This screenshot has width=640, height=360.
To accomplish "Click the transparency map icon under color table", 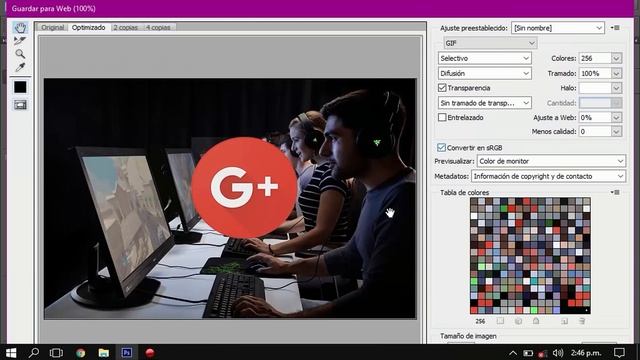I will (x=500, y=321).
